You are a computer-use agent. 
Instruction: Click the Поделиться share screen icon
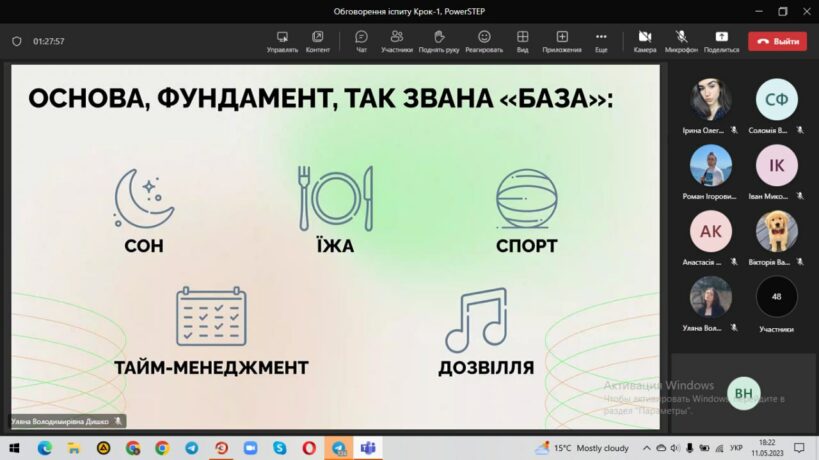coord(721,40)
